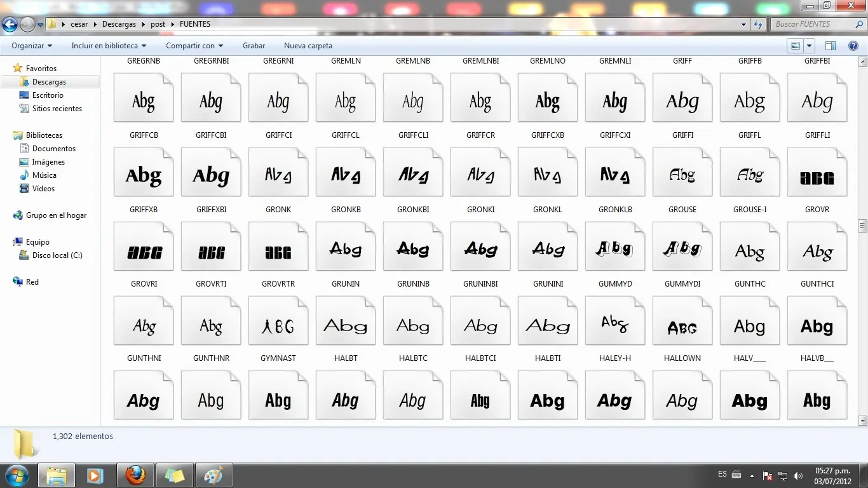Open Firefox from the taskbar
This screenshot has height=488, width=868.
[x=135, y=475]
